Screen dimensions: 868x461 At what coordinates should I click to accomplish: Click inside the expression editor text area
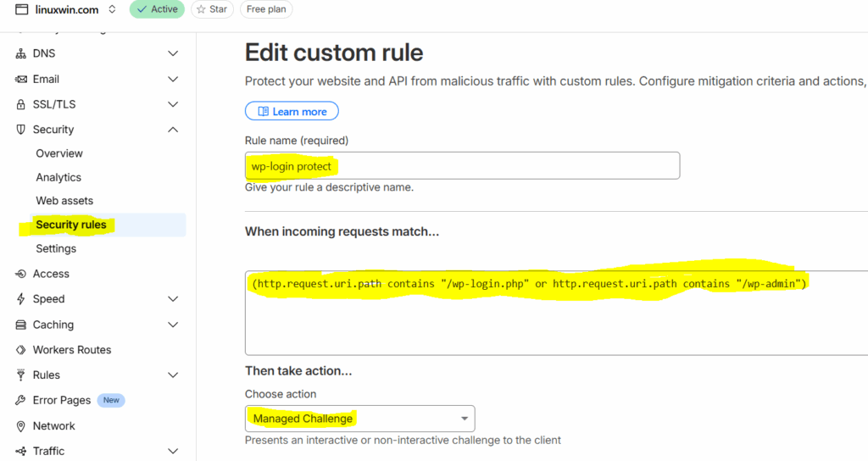coord(556,313)
